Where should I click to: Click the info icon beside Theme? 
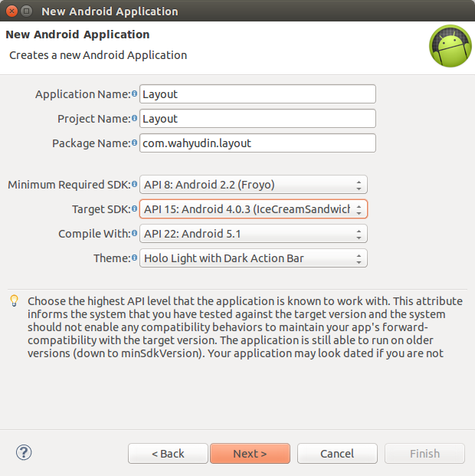coord(134,258)
